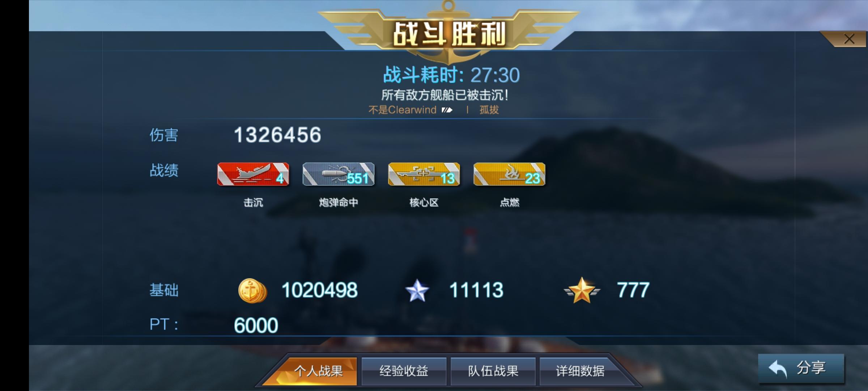868x391 pixels.
Task: Click the damage value 1326456
Action: click(277, 135)
